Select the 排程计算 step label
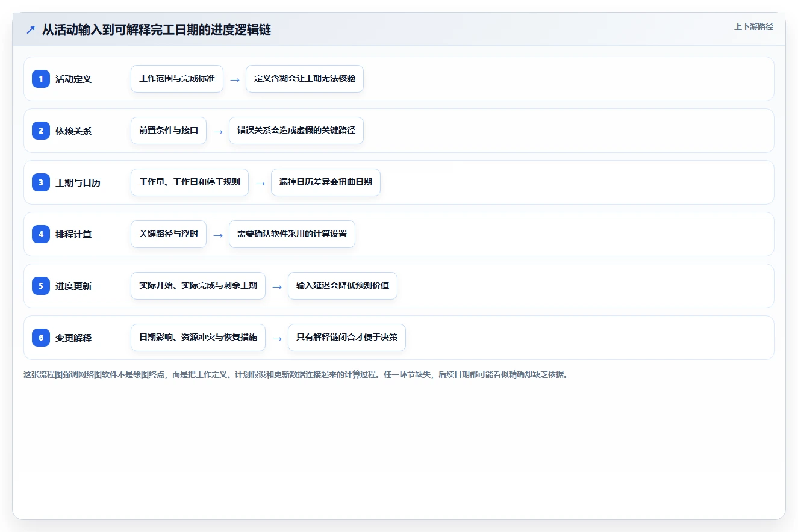The width and height of the screenshot is (798, 532). tap(73, 234)
